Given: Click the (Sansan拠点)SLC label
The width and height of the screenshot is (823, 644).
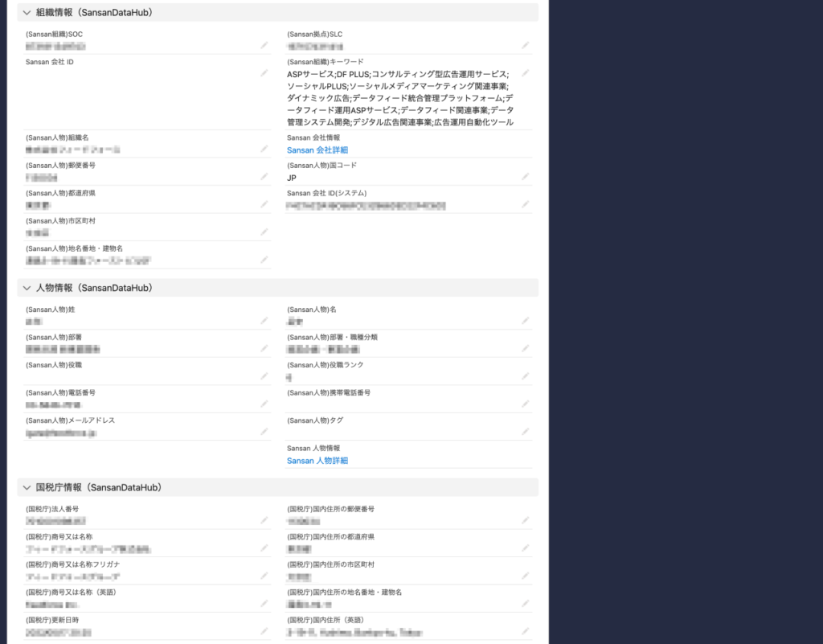Looking at the screenshot, I should tap(314, 35).
